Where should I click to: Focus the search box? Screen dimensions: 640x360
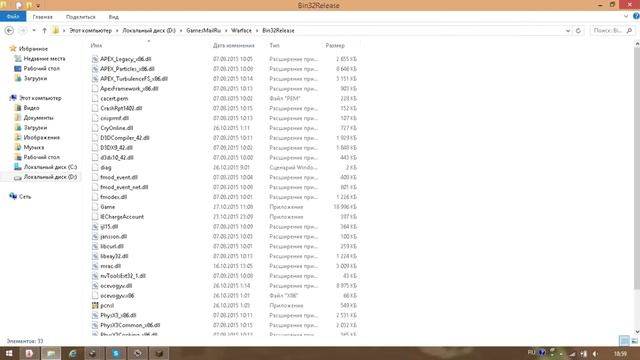612,31
